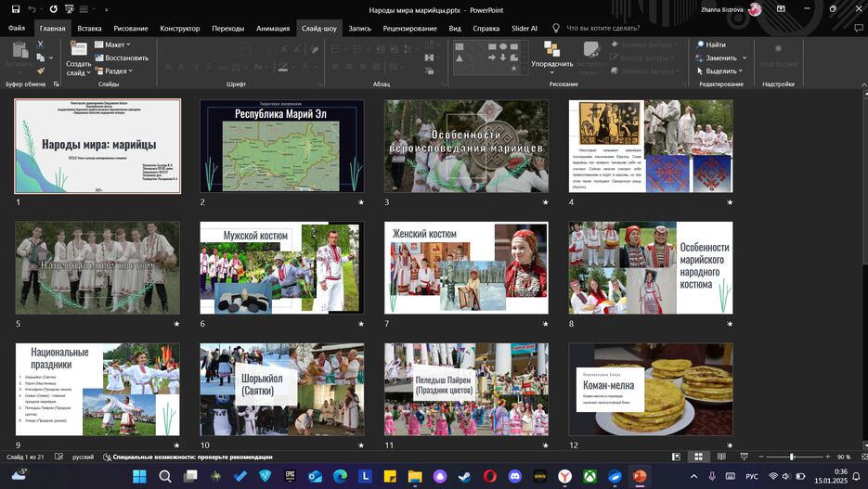The image size is (868, 489).
Task: Open Discord from the taskbar
Action: (515, 476)
